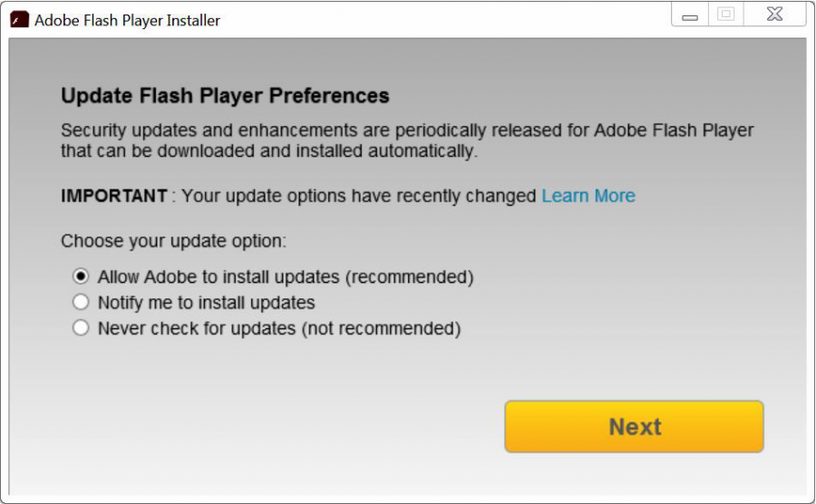Click the 'Adobe Flash Player Installer' title text
The image size is (816, 504).
(127, 20)
